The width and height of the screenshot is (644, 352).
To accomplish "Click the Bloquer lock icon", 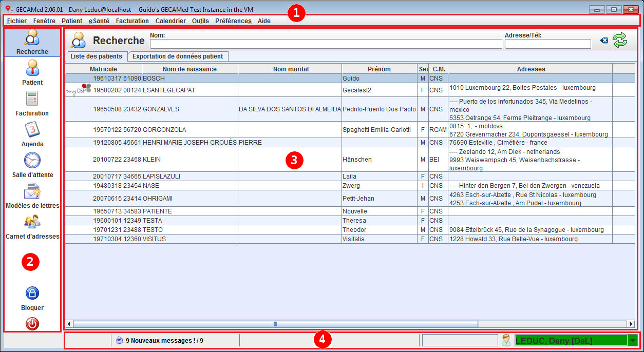I will click(32, 294).
